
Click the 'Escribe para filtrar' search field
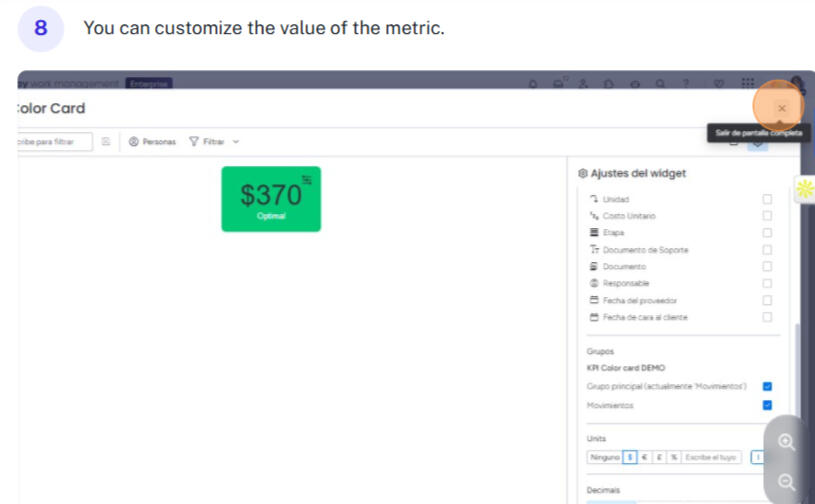[50, 142]
